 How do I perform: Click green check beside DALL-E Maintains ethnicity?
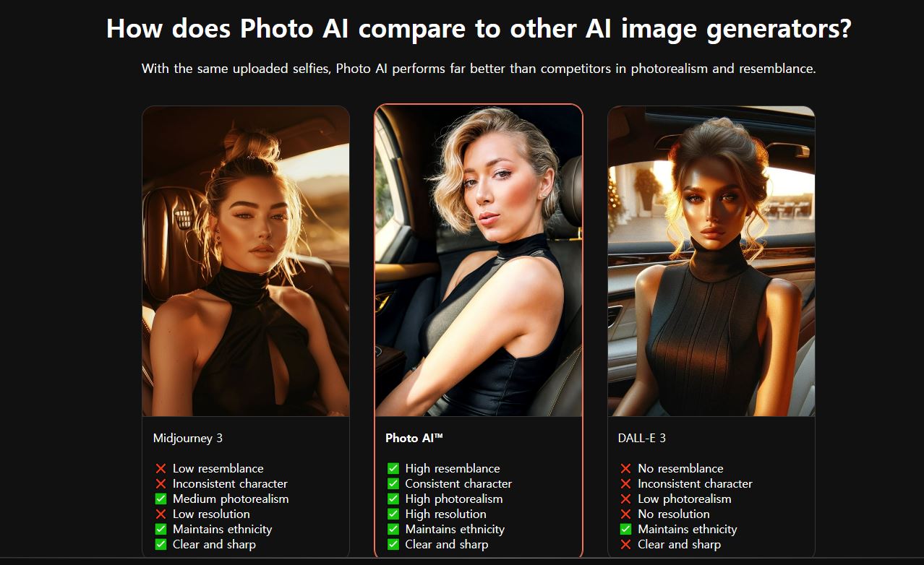626,529
